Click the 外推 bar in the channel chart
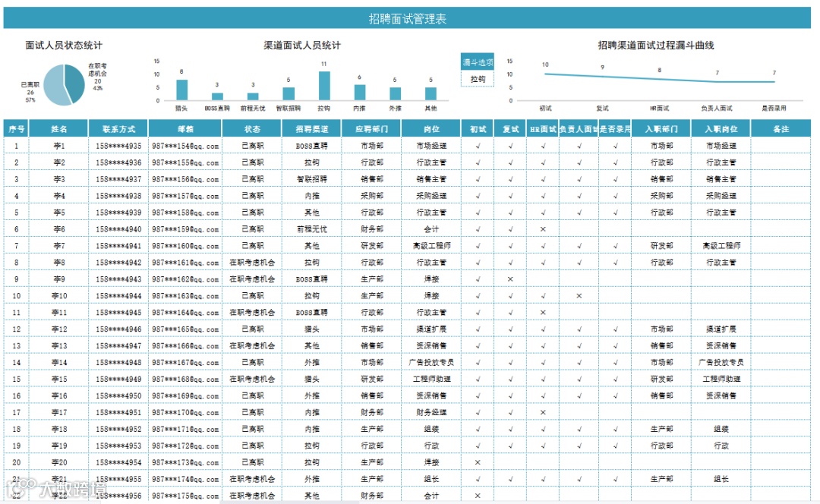The image size is (820, 504). [x=395, y=93]
